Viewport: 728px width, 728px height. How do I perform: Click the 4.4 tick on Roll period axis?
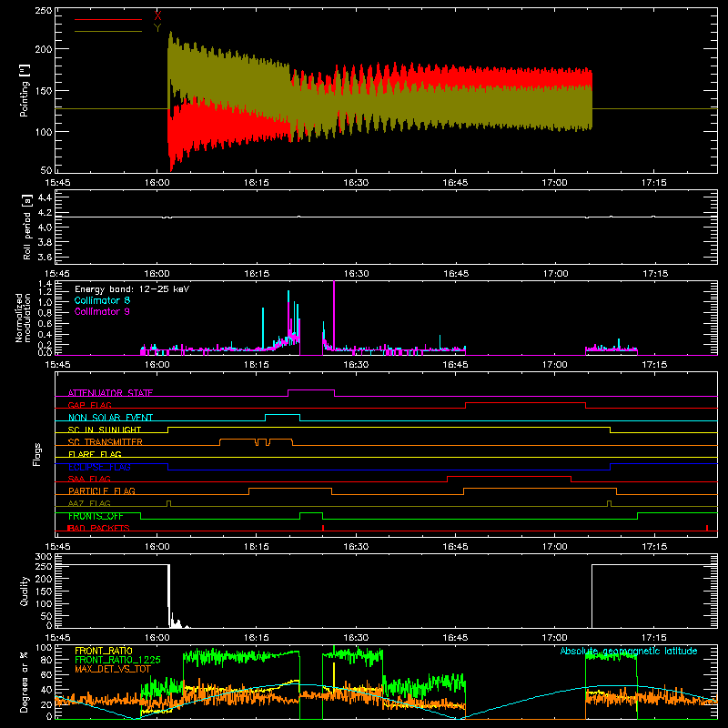(x=45, y=197)
